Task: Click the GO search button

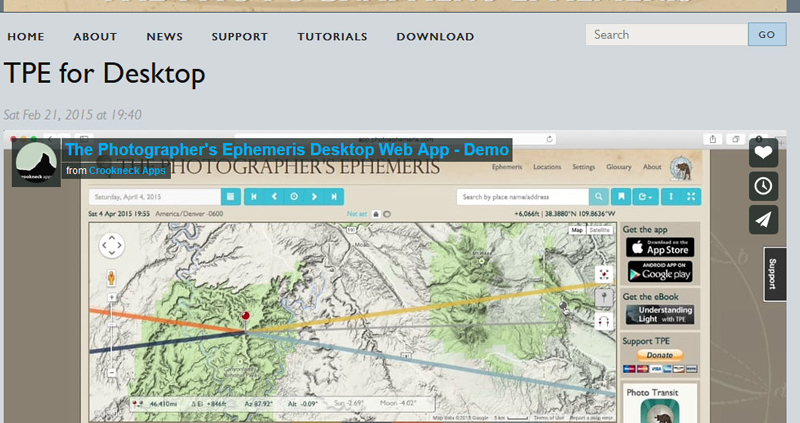Action: coord(767,34)
